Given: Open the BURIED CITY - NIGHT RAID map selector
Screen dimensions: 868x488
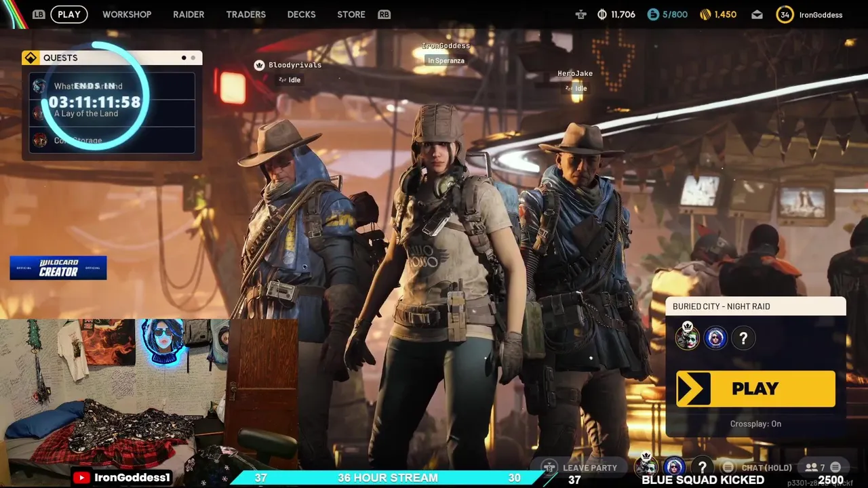Looking at the screenshot, I should point(755,306).
